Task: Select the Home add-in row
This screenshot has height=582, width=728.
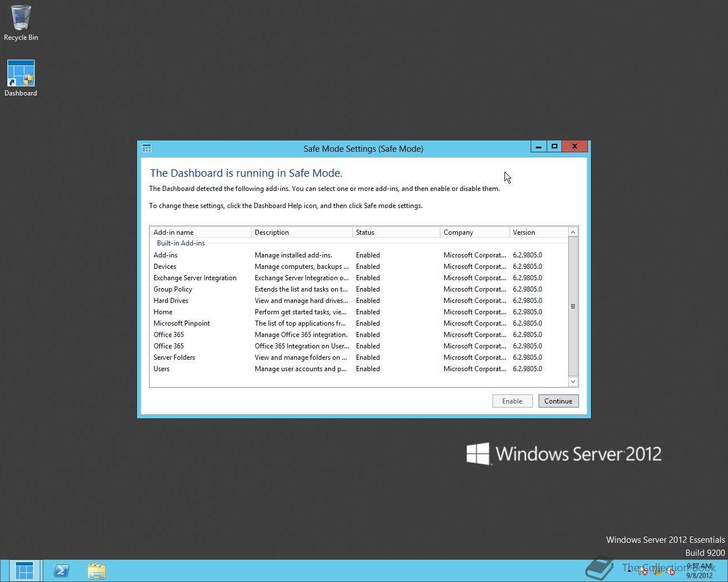Action: (359, 311)
